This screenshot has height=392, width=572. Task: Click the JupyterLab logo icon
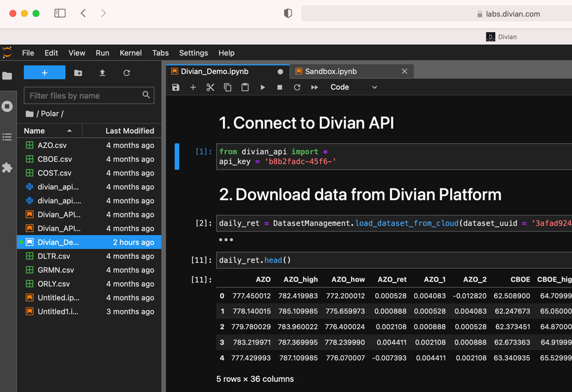click(7, 53)
